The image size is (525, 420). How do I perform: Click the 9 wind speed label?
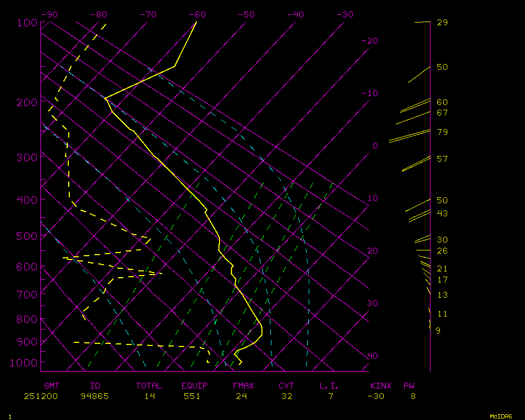[438, 330]
